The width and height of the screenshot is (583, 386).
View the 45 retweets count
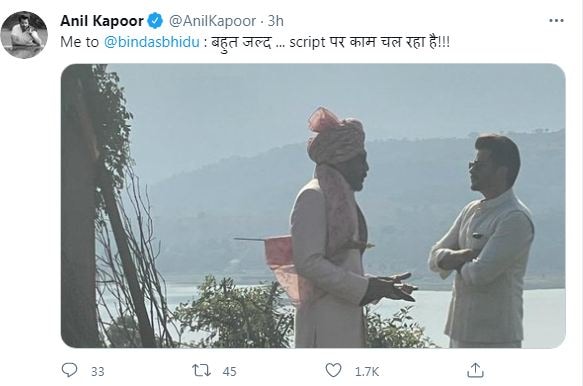[x=229, y=371]
